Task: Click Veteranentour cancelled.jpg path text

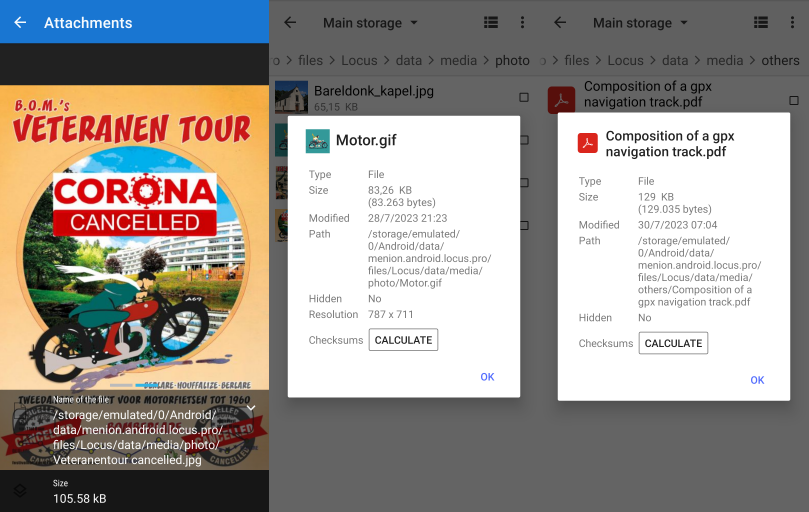Action: click(x=127, y=460)
